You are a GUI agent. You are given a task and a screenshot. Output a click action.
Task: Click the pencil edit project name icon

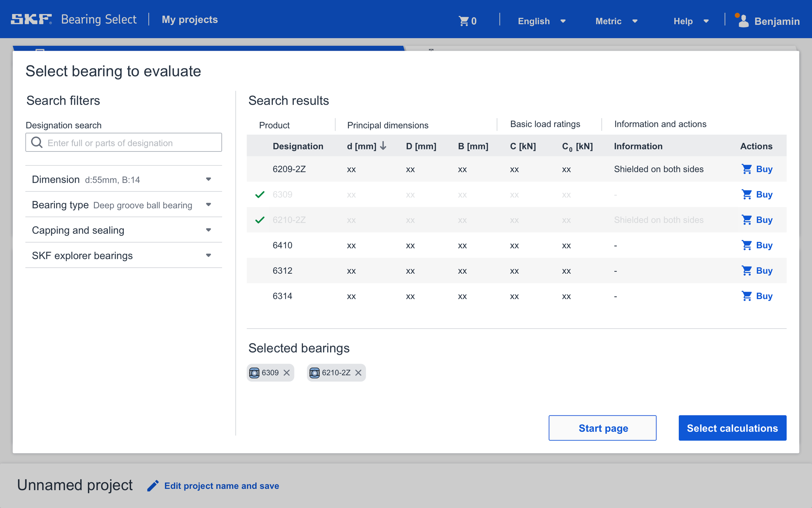153,486
